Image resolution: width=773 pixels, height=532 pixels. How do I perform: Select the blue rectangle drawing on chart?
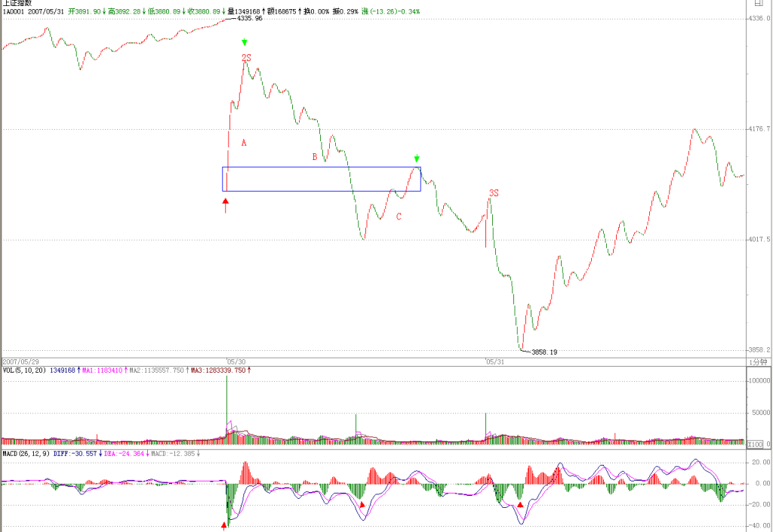322,179
